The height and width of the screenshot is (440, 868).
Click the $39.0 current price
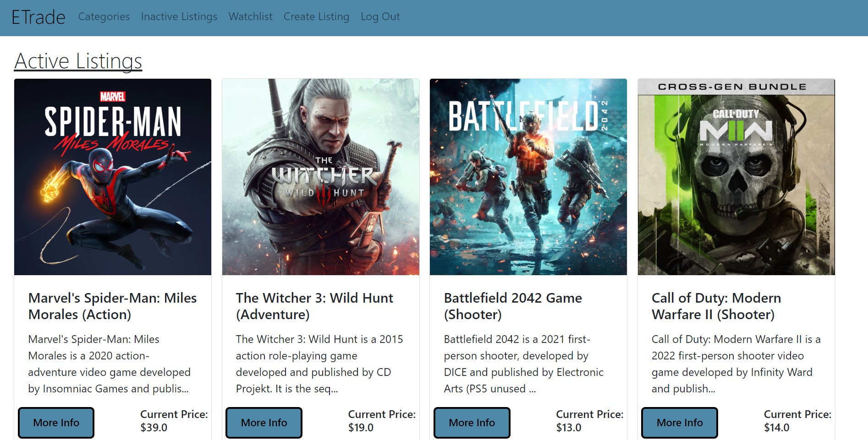coord(154,428)
